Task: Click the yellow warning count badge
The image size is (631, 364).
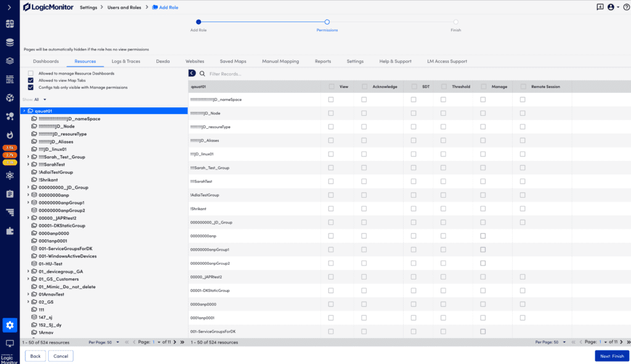Action: 10,162
